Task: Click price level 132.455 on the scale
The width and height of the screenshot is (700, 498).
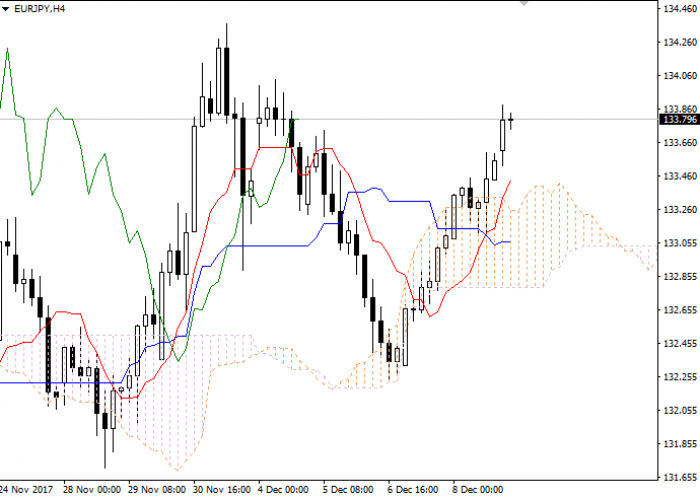Action: point(680,343)
